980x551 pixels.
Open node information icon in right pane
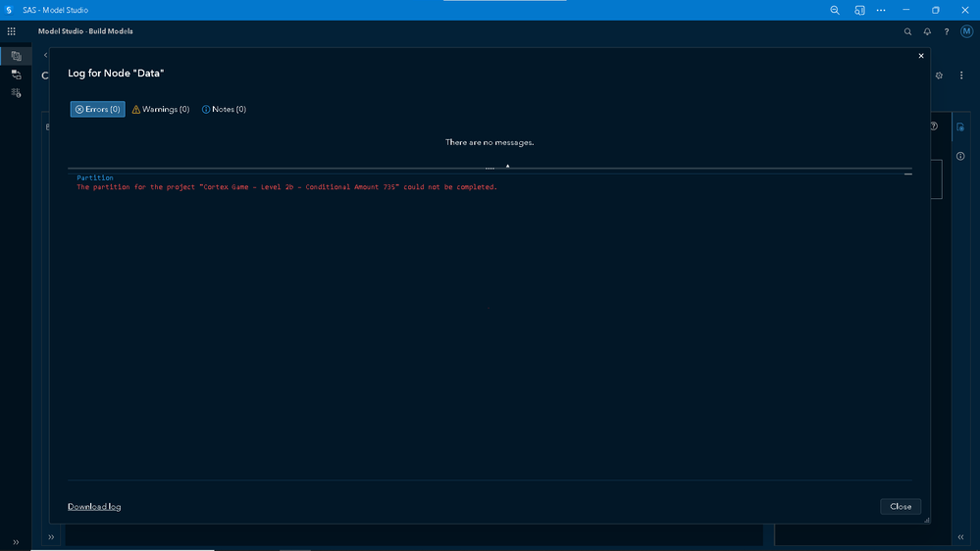[x=960, y=156]
